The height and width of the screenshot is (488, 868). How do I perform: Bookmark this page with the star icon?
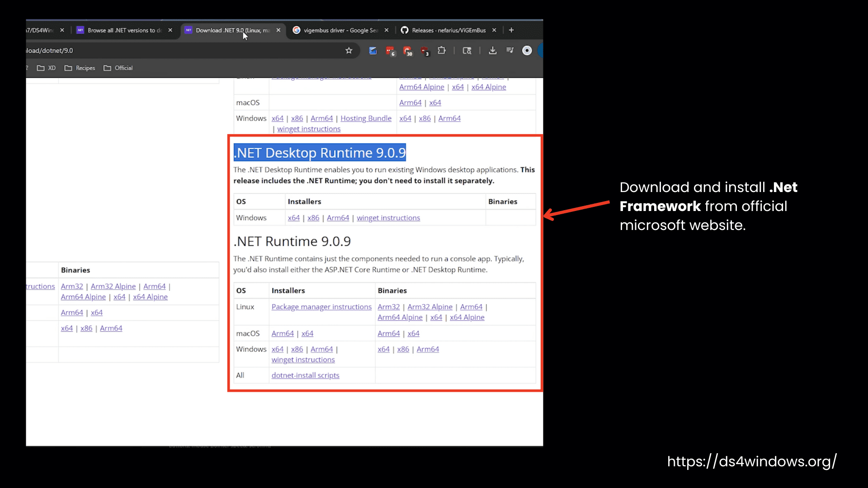[x=349, y=51]
